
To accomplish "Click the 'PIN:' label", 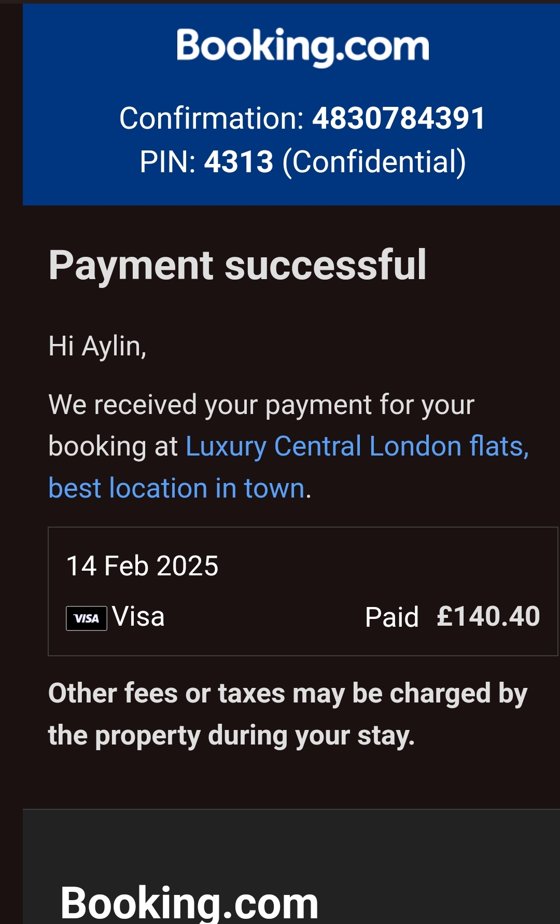I will [x=167, y=162].
